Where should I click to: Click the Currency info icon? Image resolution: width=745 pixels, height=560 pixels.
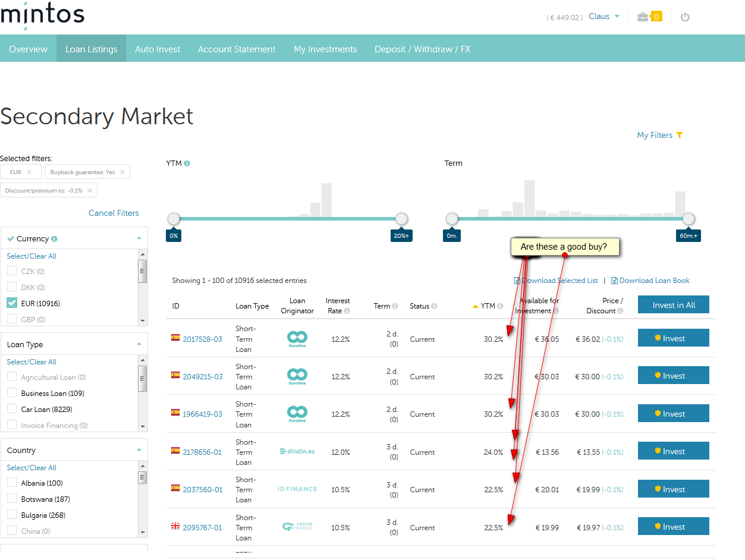[54, 239]
